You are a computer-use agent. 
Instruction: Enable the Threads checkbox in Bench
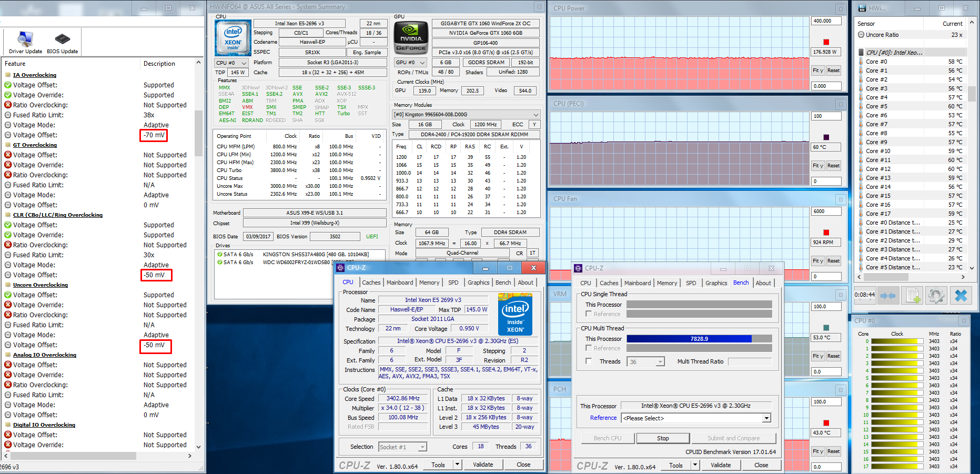589,361
